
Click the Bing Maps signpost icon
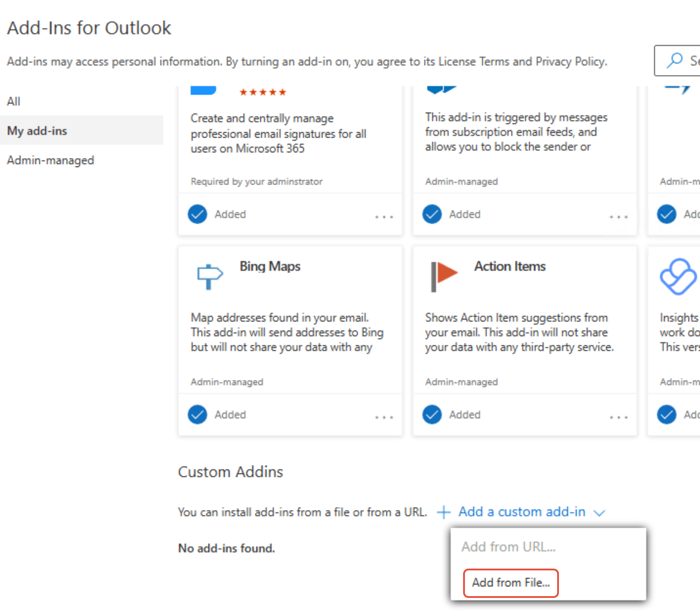209,277
